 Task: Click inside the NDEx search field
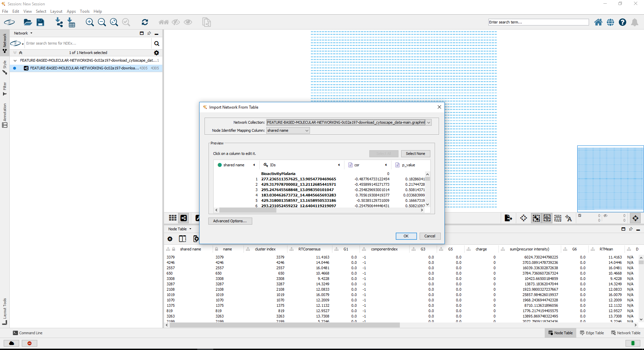[x=87, y=43]
